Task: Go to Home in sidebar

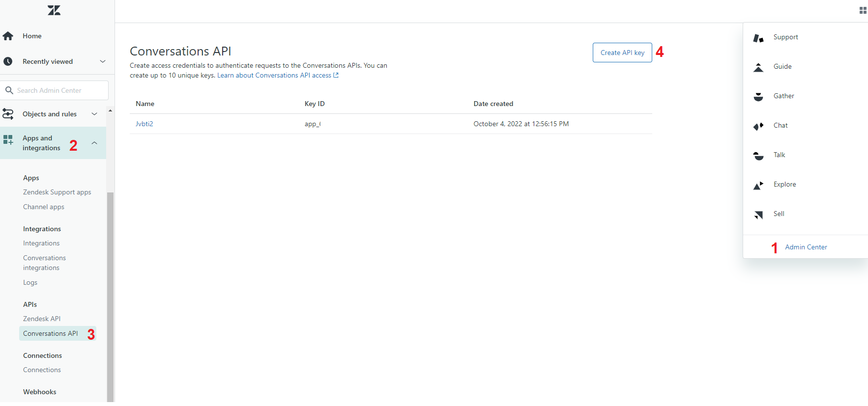Action: [32, 36]
